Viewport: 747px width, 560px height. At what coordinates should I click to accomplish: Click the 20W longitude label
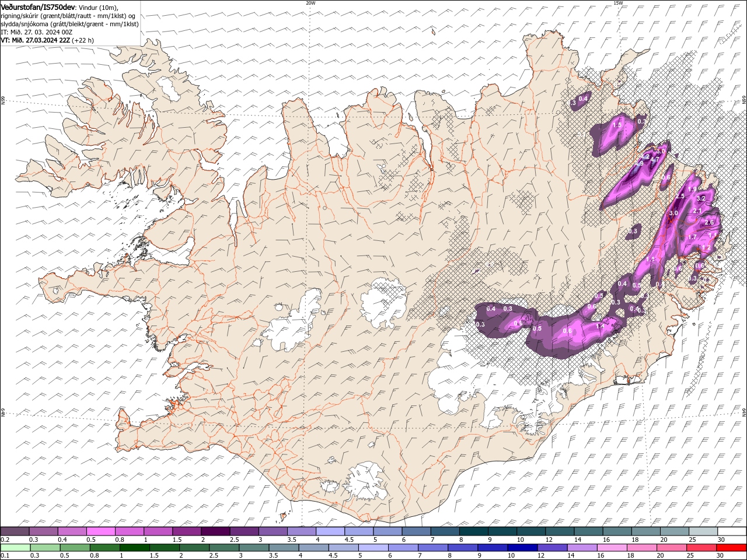tap(310, 2)
